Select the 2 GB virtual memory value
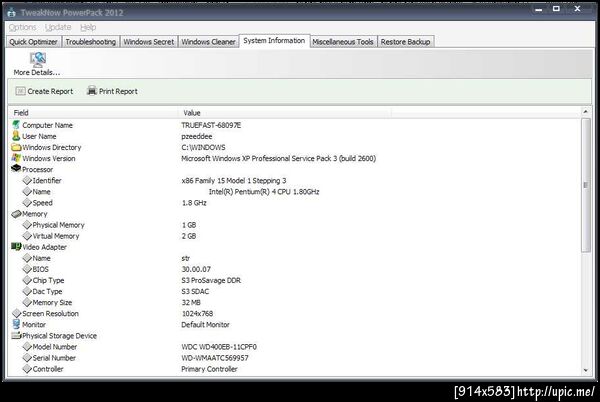 point(189,236)
